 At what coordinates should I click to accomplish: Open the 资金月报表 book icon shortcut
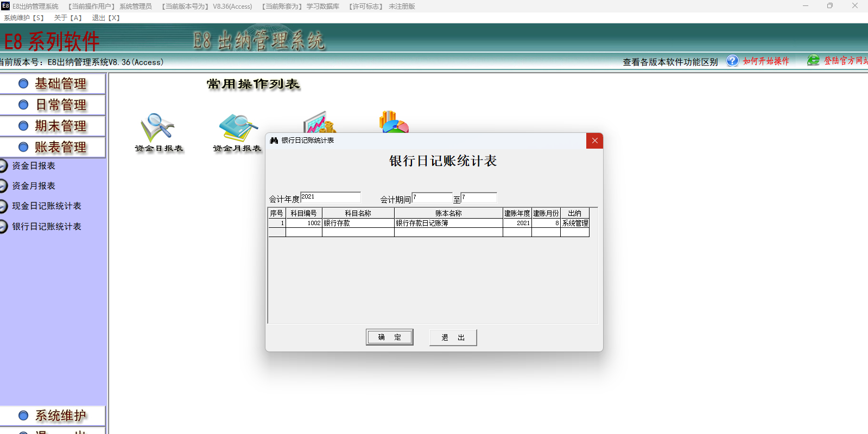click(x=237, y=128)
